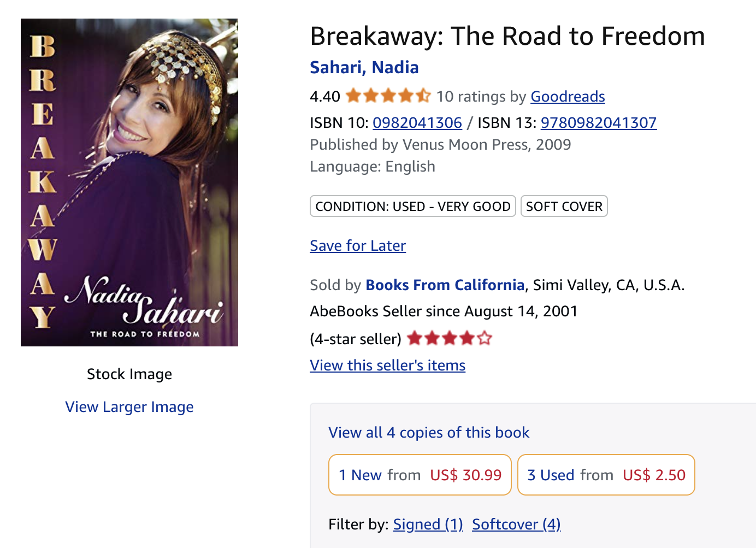This screenshot has height=548, width=756.
Task: Click the Breakaway book cover image
Action: 129,182
